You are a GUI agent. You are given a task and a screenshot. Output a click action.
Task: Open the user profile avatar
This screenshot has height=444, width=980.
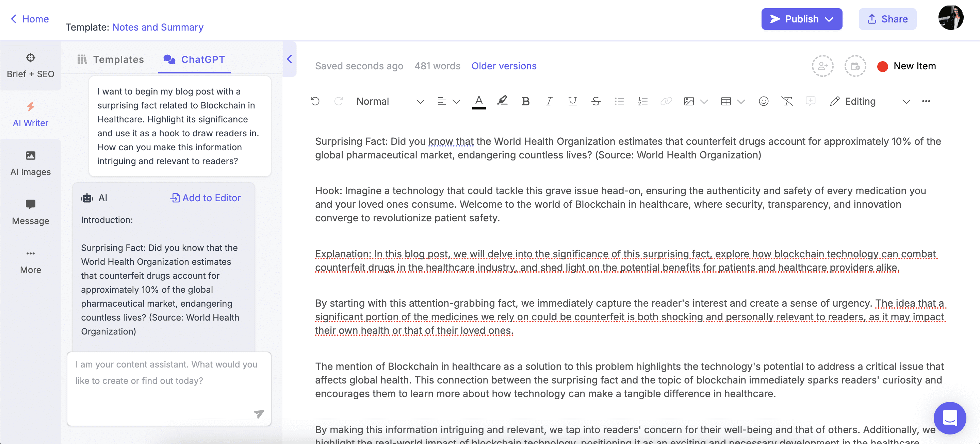951,17
